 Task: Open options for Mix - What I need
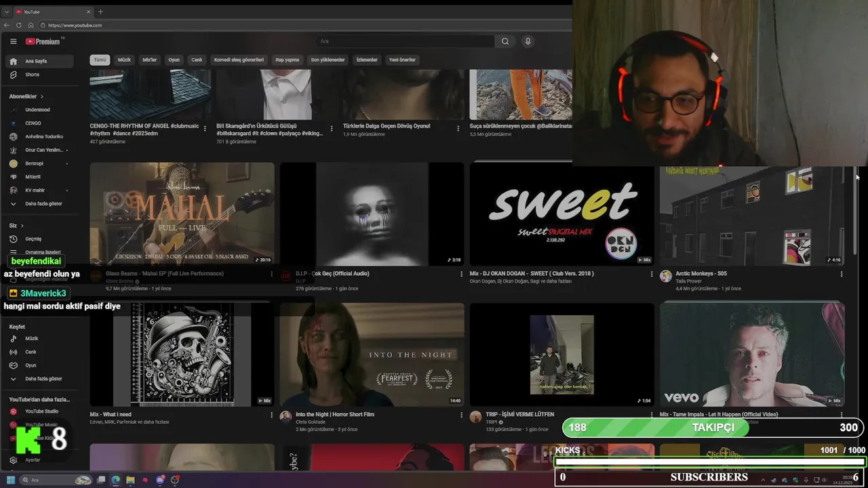click(x=272, y=415)
